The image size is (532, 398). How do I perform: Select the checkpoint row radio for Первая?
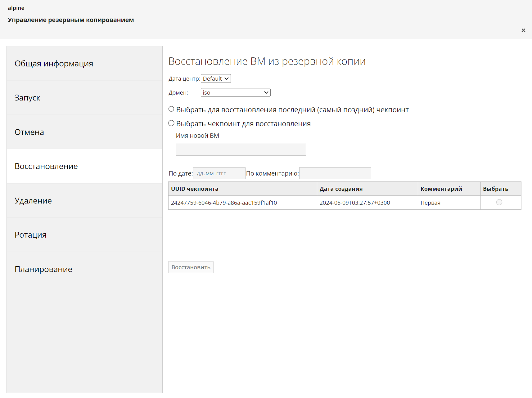coord(499,203)
